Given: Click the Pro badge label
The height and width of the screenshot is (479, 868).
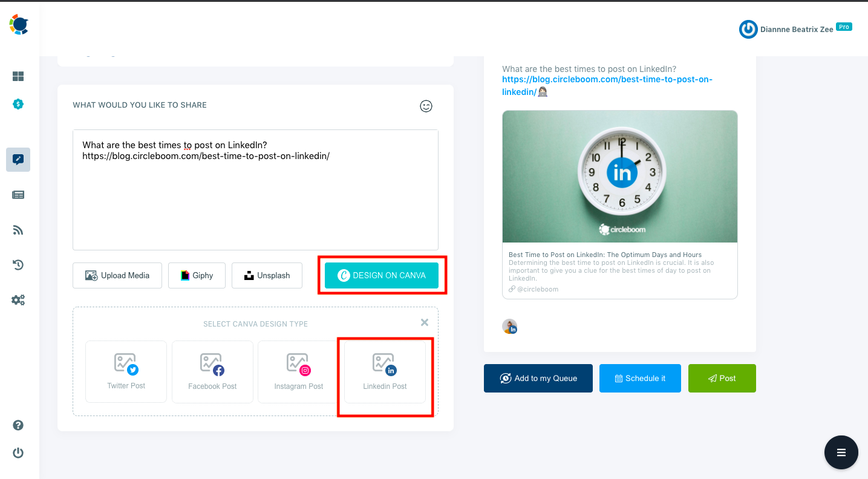Looking at the screenshot, I should point(844,27).
